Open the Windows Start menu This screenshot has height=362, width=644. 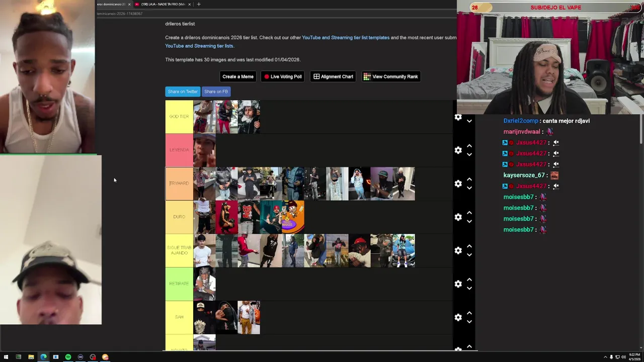click(x=6, y=357)
